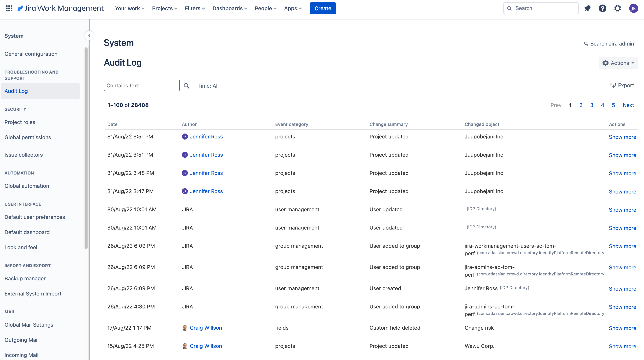Viewport: 644px width, 360px height.
Task: Click the sidebar vertical scrollbar
Action: [86, 148]
